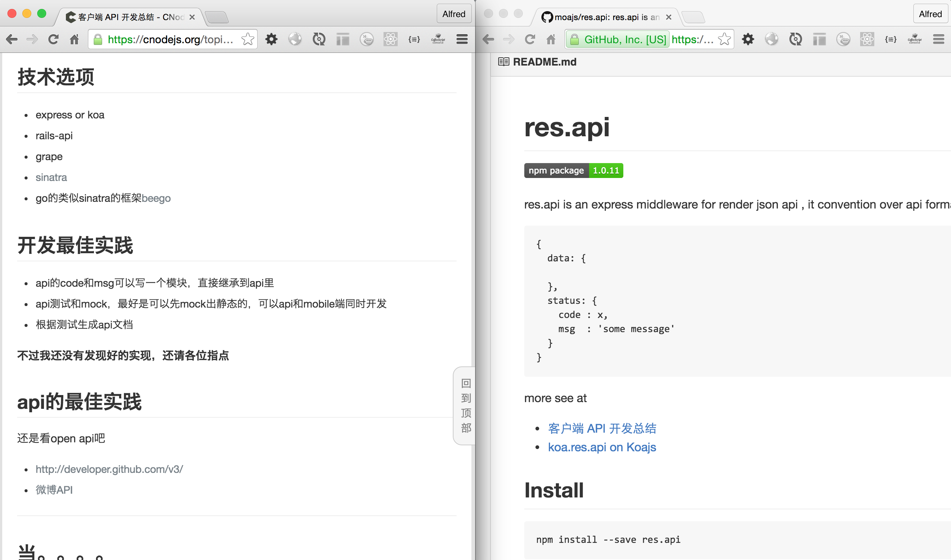Image resolution: width=951 pixels, height=560 pixels.
Task: Click the settings gear extension in left browser
Action: [271, 39]
